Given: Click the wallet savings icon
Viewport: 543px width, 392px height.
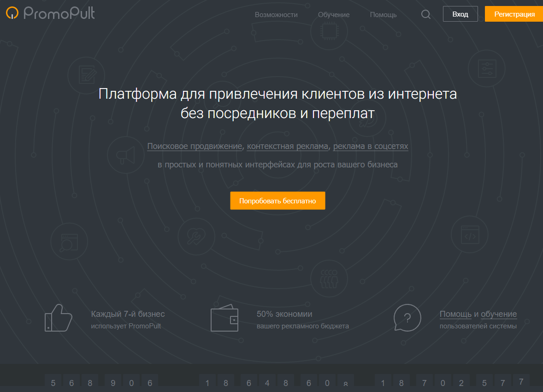Looking at the screenshot, I should pos(224,319).
